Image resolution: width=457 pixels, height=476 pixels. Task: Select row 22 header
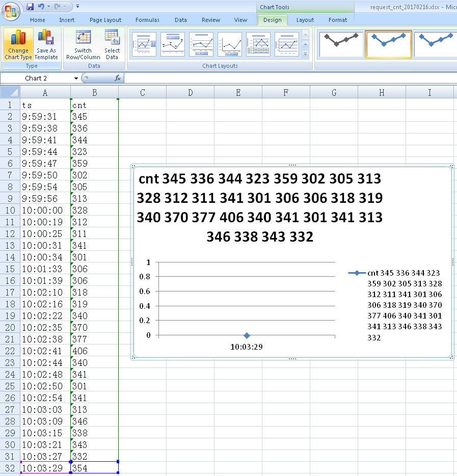[10, 351]
